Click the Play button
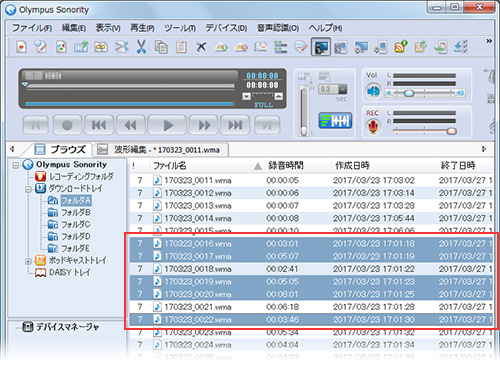This screenshot has width=500, height=365. point(167,125)
